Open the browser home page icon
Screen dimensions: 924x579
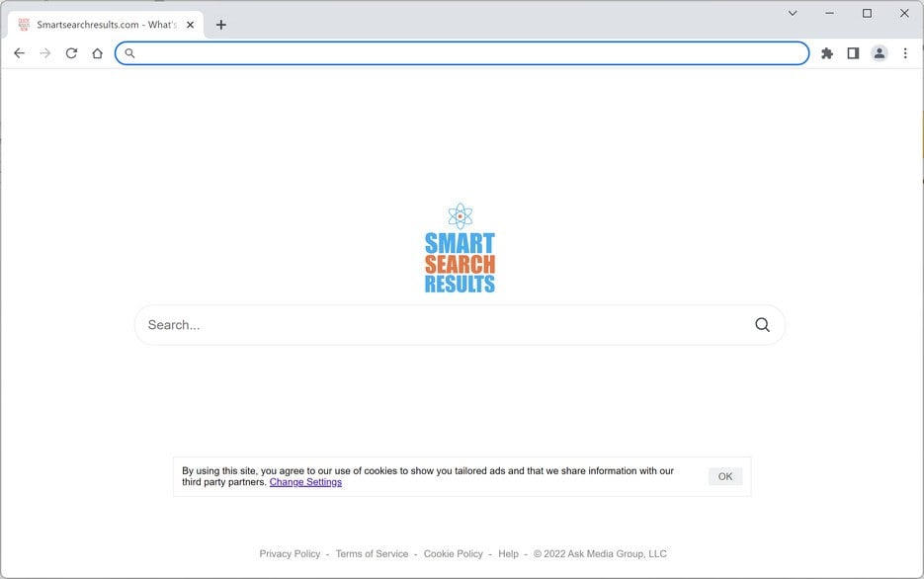(x=97, y=53)
